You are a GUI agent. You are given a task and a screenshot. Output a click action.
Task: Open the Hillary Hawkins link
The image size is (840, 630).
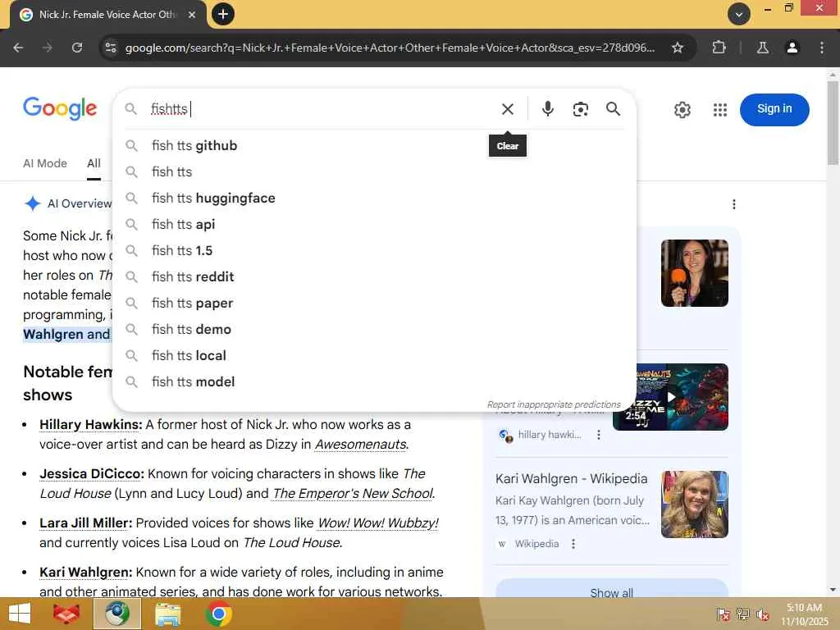point(90,425)
